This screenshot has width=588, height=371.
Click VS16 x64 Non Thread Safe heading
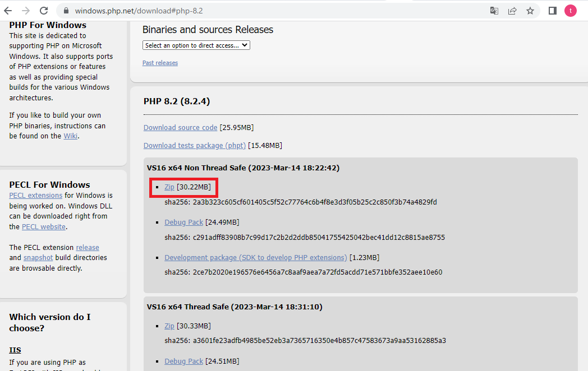click(243, 168)
